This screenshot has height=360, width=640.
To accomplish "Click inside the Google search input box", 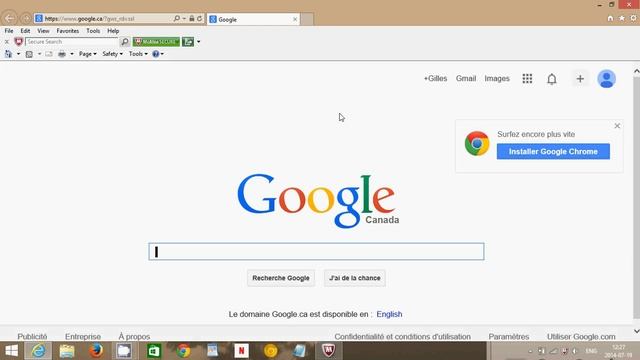I will click(316, 251).
